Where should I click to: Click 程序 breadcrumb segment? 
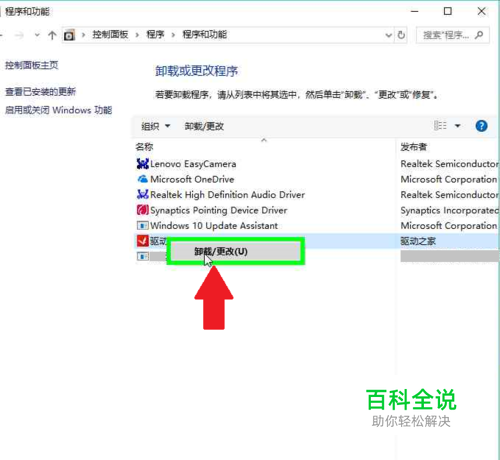(155, 34)
